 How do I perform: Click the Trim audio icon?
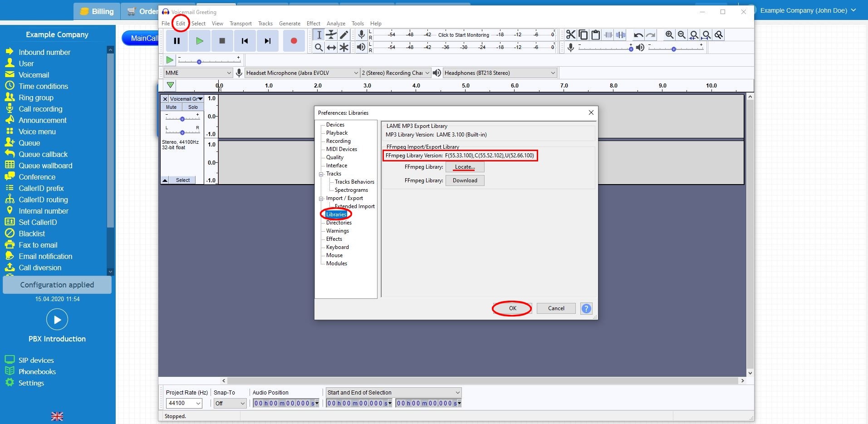pos(608,35)
